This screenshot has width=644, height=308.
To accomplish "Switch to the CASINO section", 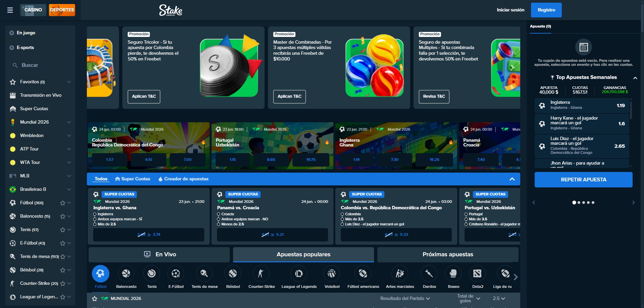I will [x=33, y=10].
